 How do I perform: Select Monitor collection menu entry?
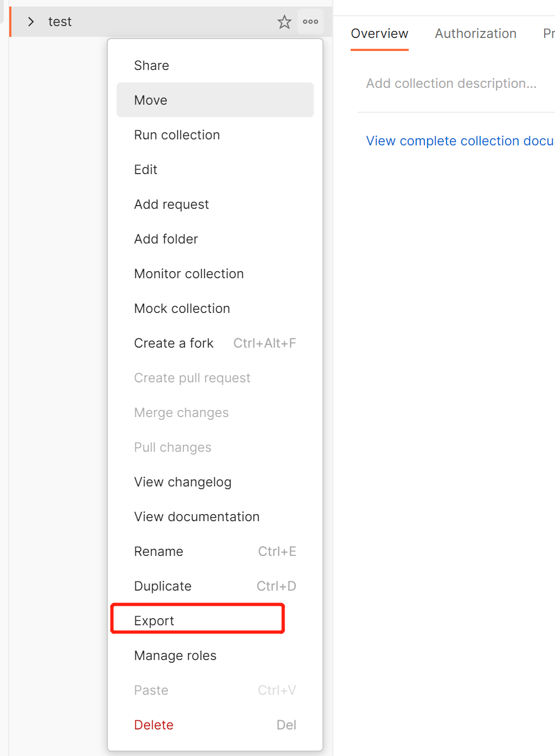coord(189,274)
